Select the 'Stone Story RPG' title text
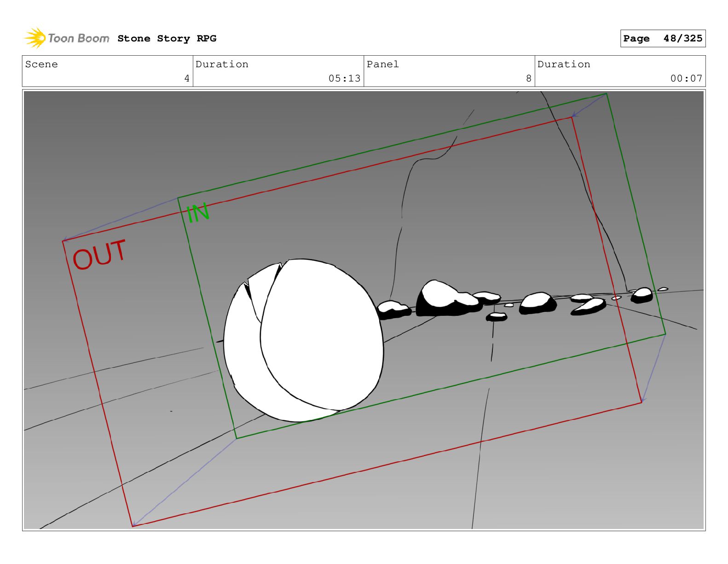Viewport: 728px width, 564px height. pyautogui.click(x=167, y=39)
